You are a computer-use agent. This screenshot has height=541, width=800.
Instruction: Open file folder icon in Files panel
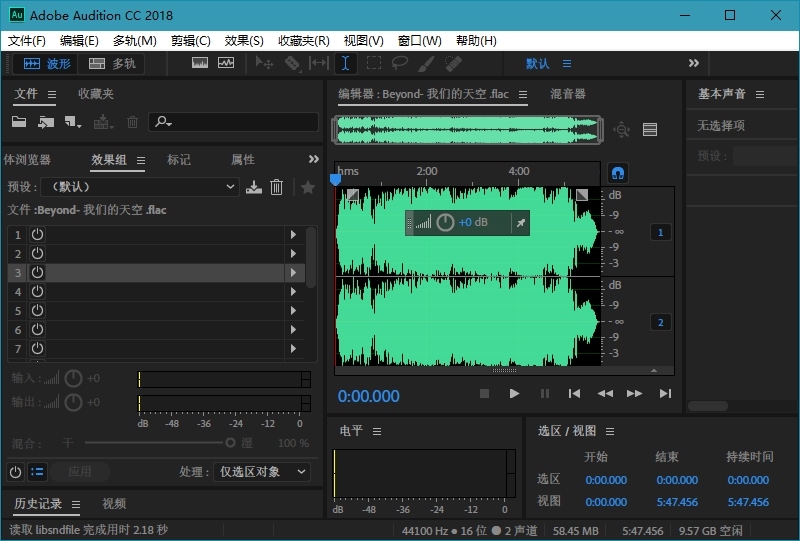coord(19,122)
